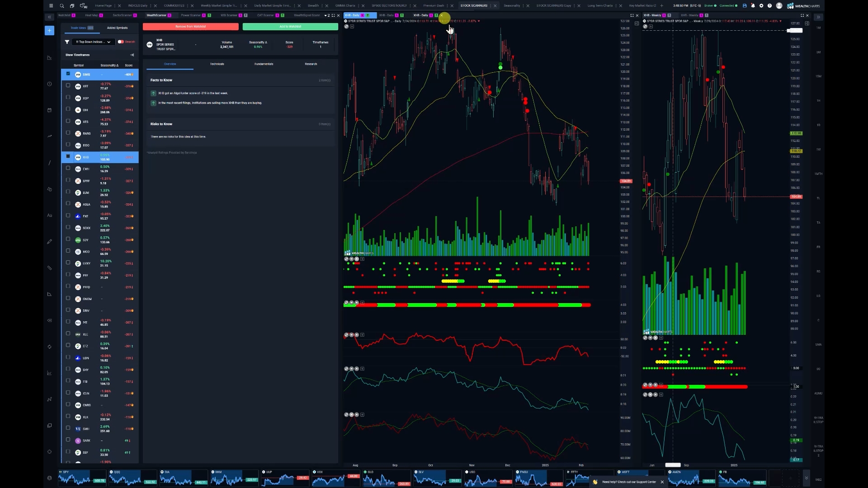Click Remove from Watchlist button
The image size is (868, 488).
coord(191,27)
